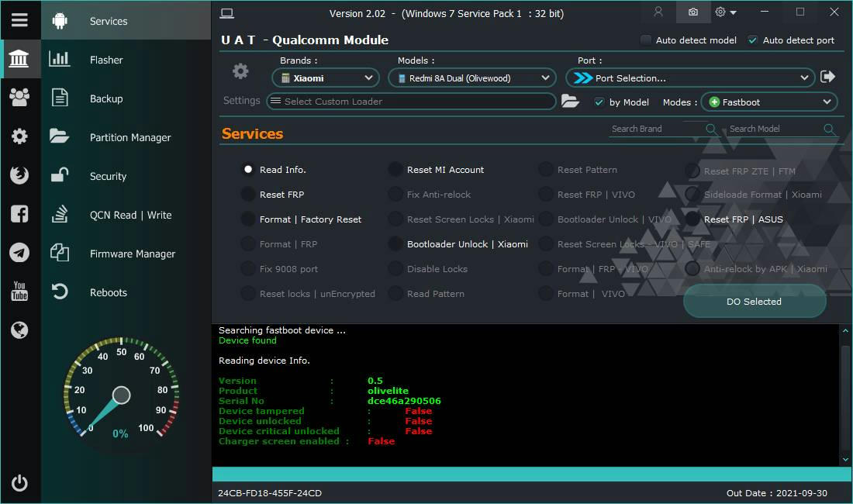853x504 pixels.
Task: Click the browse loader folder icon
Action: tap(570, 101)
